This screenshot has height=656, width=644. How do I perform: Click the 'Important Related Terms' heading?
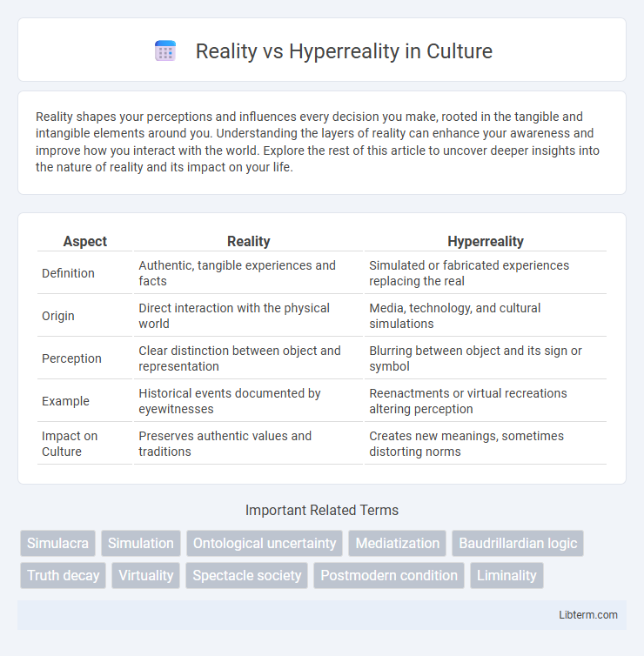(x=322, y=510)
